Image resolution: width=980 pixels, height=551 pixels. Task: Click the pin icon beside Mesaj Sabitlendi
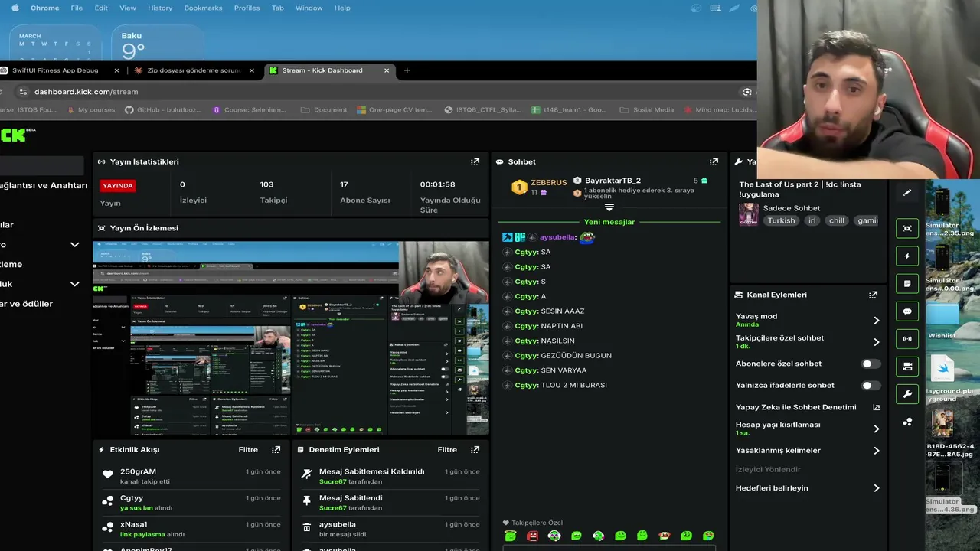click(307, 500)
